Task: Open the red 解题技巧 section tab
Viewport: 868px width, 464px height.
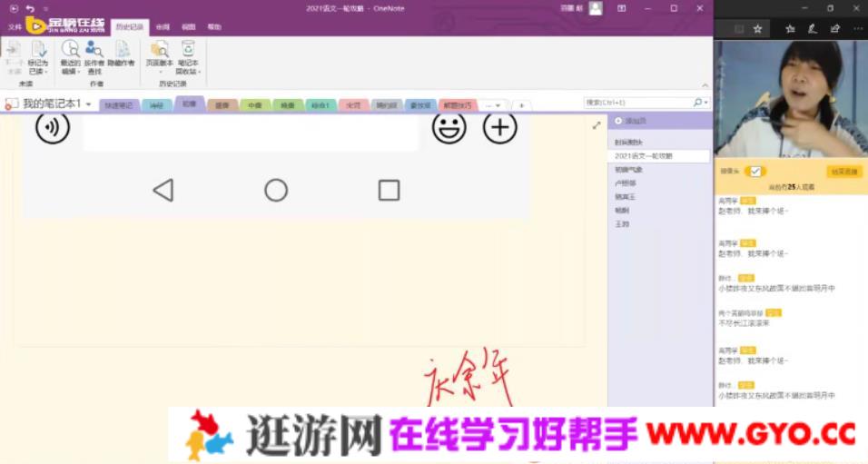Action: pos(458,105)
